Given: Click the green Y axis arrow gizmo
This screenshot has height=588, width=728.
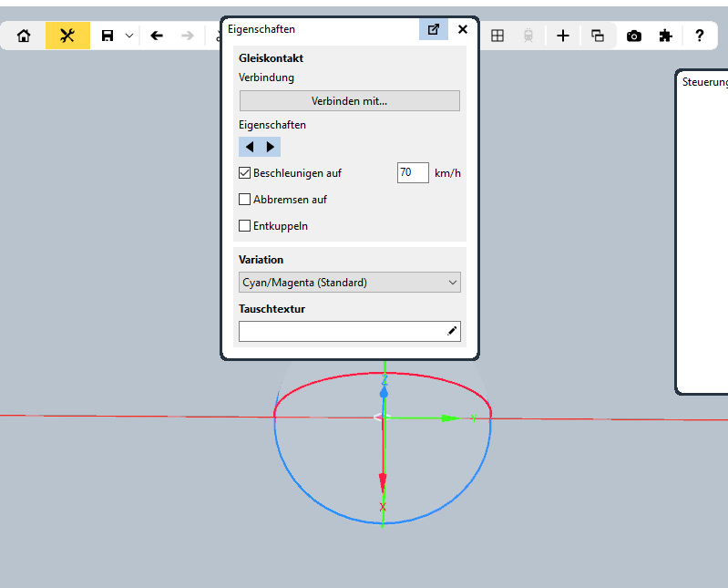Looking at the screenshot, I should pyautogui.click(x=450, y=418).
